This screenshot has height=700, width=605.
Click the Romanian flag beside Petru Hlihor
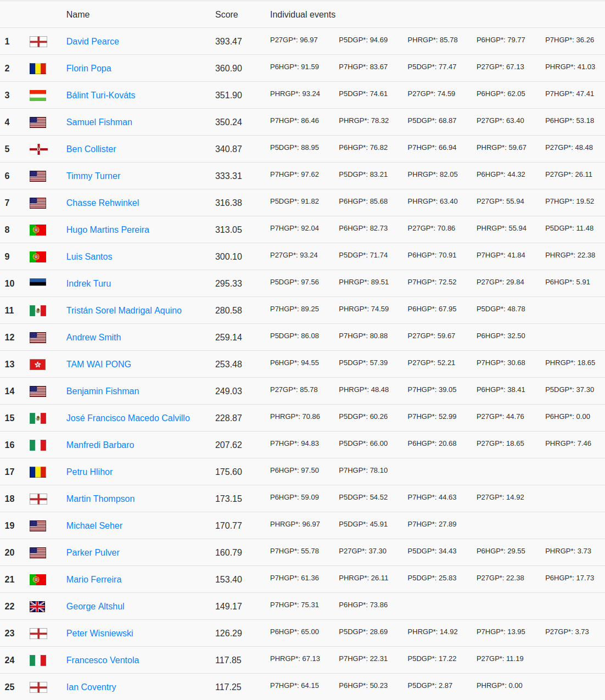[x=38, y=472]
